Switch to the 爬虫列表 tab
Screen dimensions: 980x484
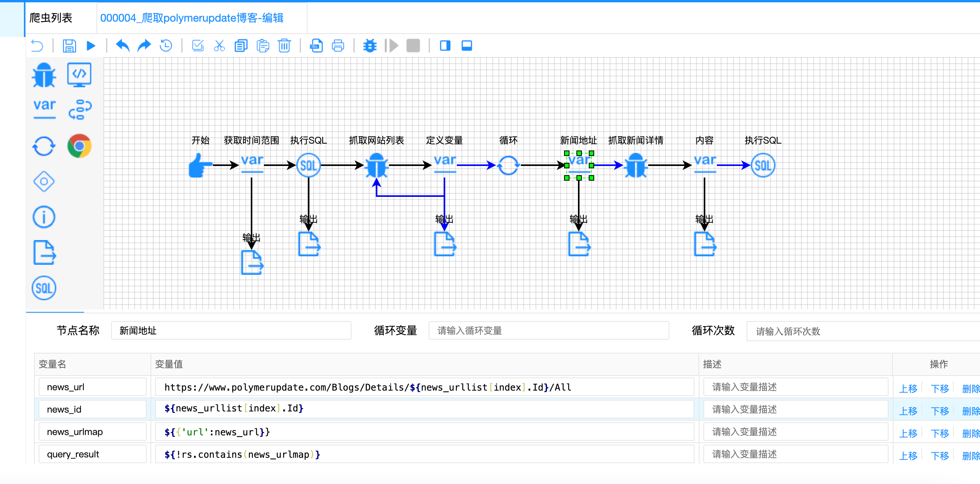[51, 18]
